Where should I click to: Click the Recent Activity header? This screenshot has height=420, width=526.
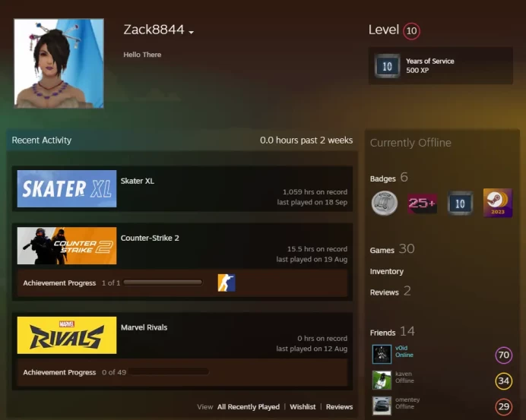click(42, 140)
